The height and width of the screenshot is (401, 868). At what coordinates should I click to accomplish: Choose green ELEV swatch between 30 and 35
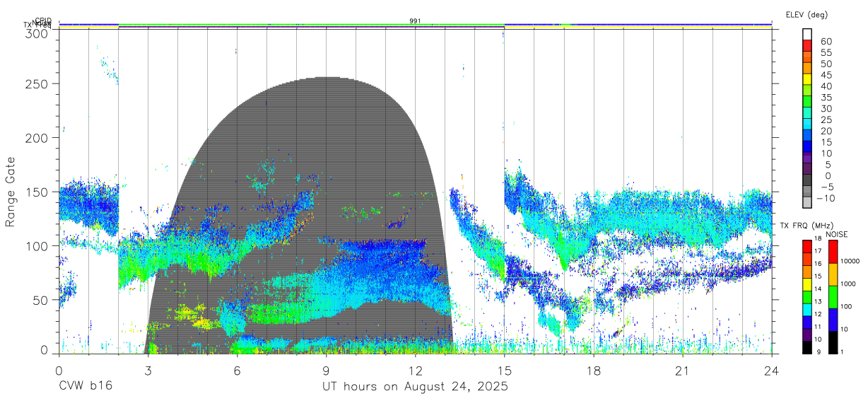pos(807,102)
